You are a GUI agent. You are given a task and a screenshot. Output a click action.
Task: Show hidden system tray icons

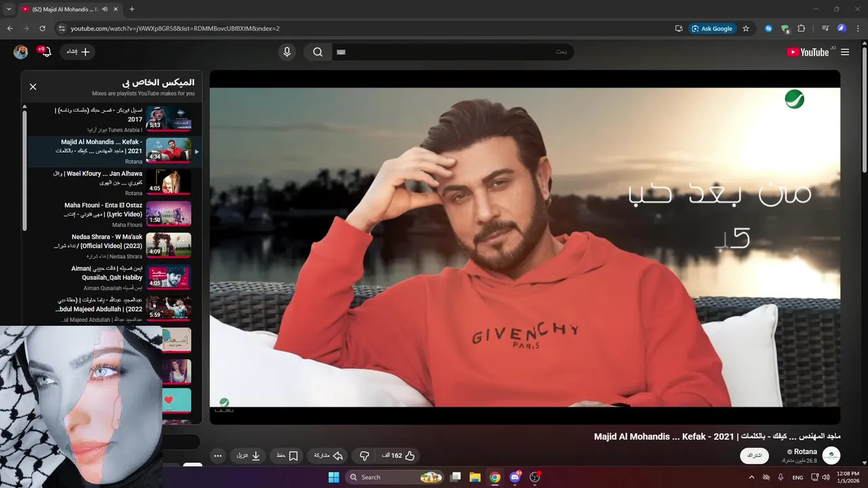coord(751,477)
